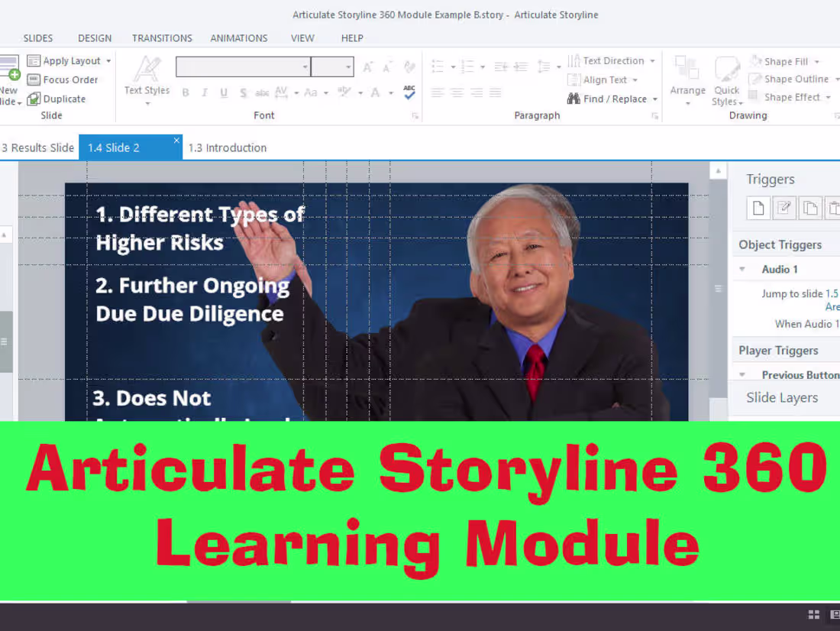Paste trigger with clipboard icon

pos(833,208)
